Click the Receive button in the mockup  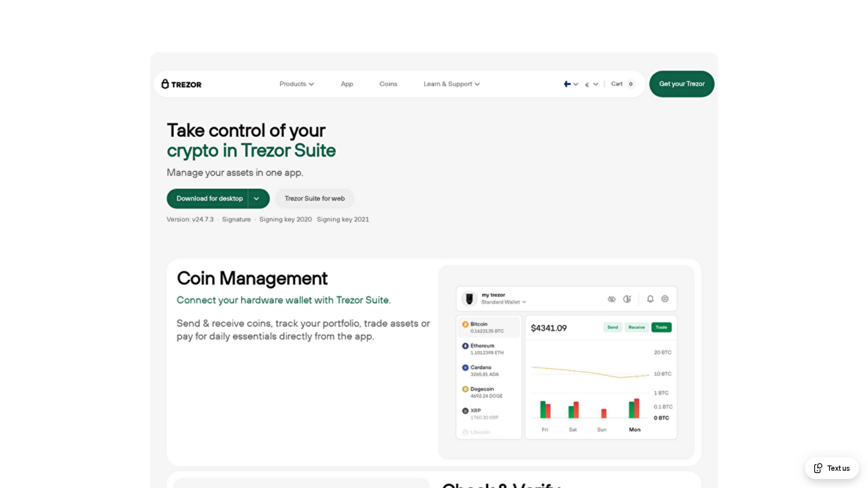[x=637, y=327]
